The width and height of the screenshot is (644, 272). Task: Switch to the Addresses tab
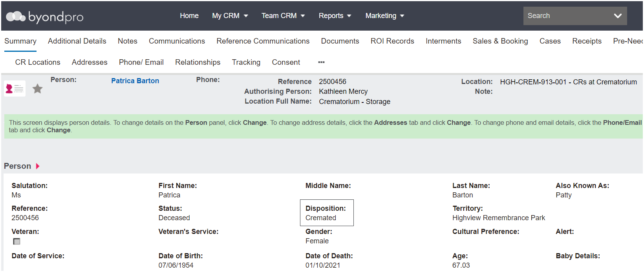coord(90,62)
